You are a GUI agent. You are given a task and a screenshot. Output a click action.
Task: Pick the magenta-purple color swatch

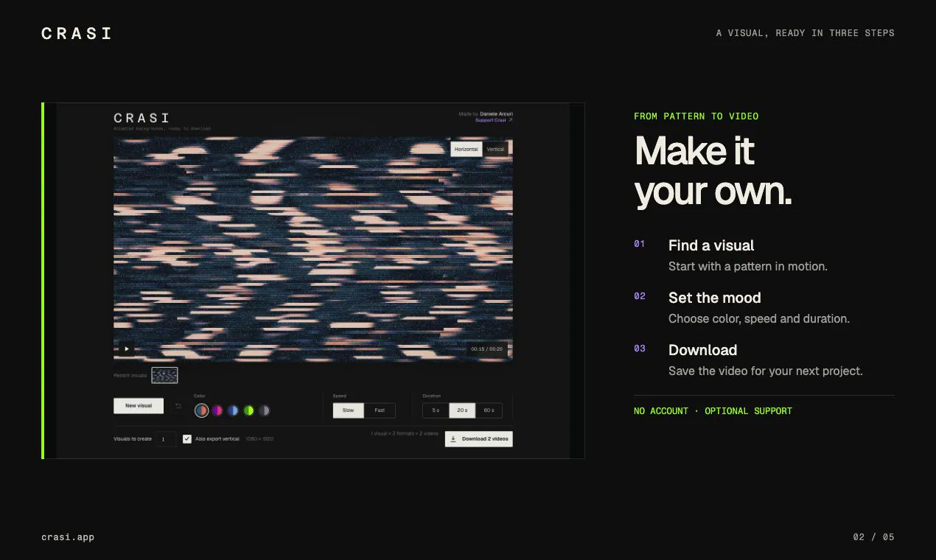(217, 410)
